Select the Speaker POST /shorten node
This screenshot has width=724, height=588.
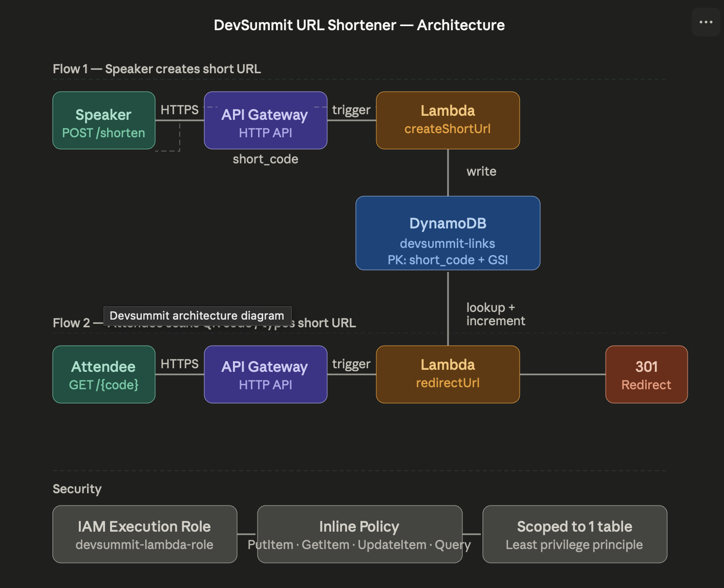104,120
